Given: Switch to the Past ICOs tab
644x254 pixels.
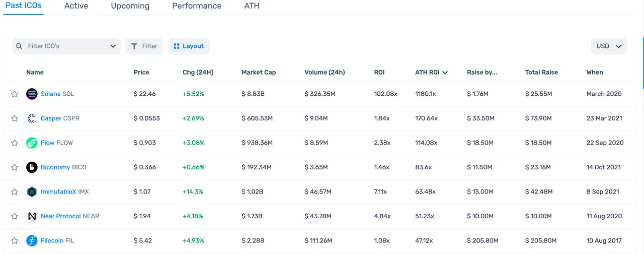Looking at the screenshot, I should 24,6.
